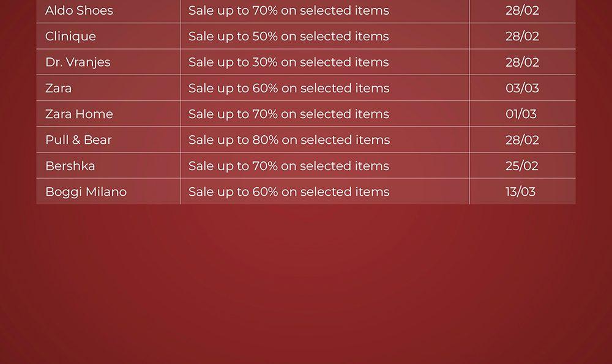The image size is (612, 364).
Task: Select the 01/03 date for Zara Home
Action: click(521, 114)
